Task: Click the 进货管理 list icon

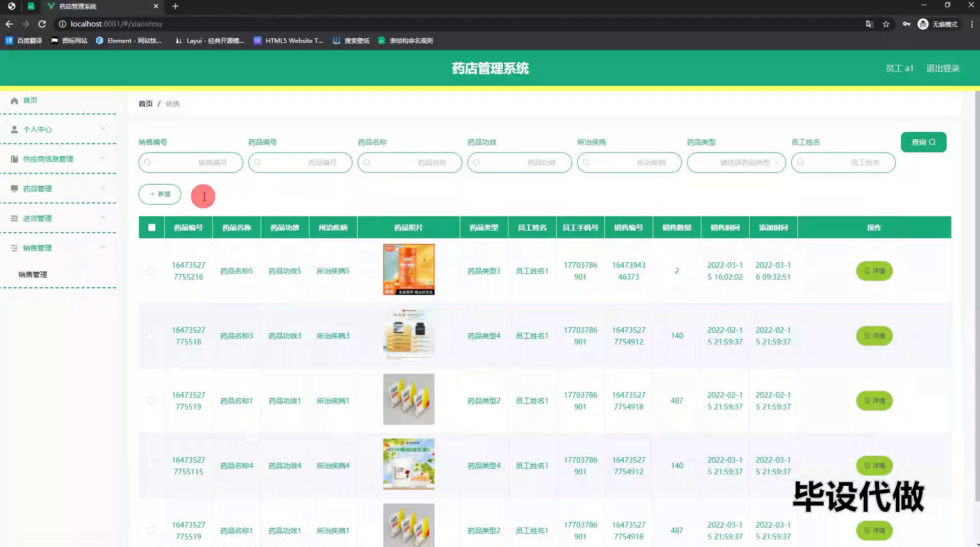Action: [x=14, y=218]
